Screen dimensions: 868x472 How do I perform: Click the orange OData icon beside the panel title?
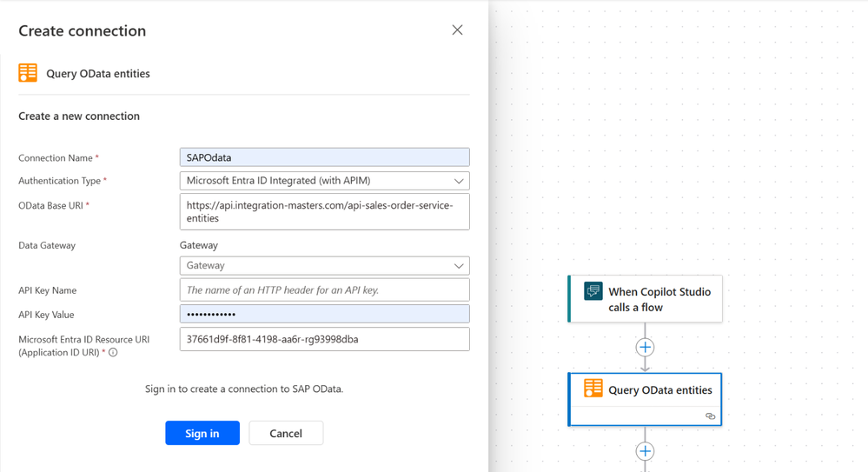pyautogui.click(x=28, y=73)
